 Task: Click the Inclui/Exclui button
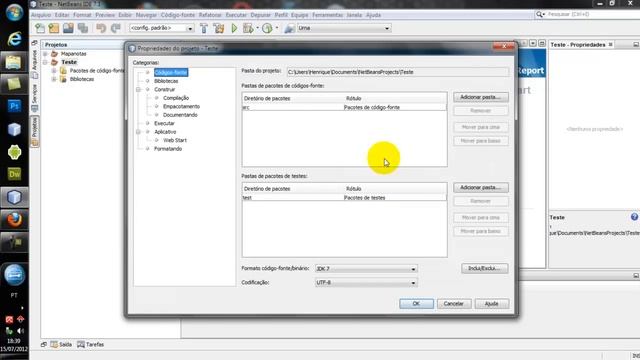click(484, 268)
